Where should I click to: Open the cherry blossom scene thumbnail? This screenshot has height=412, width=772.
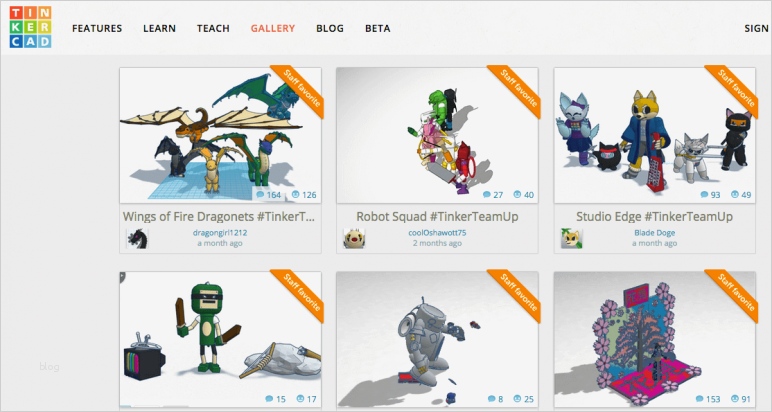655,339
